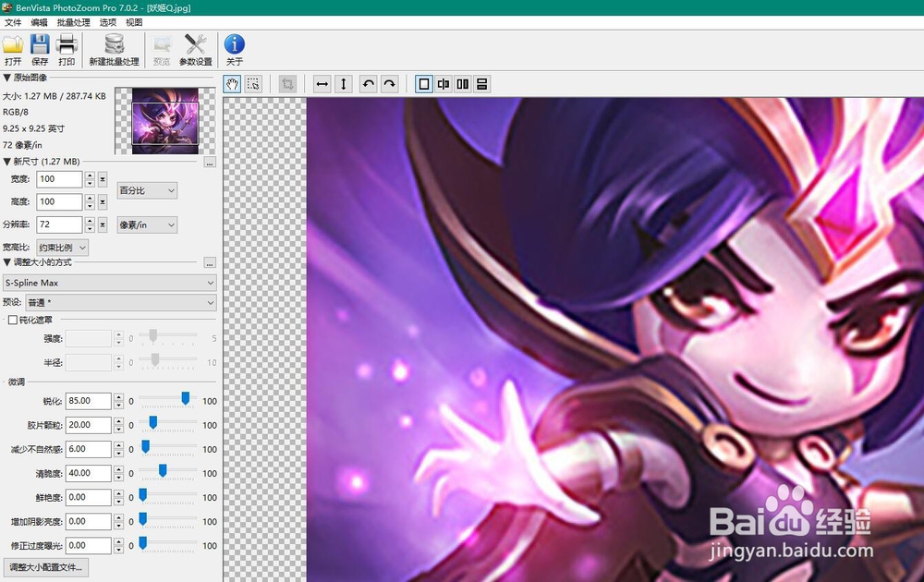Flip the image vertically
The height and width of the screenshot is (582, 924).
343,84
